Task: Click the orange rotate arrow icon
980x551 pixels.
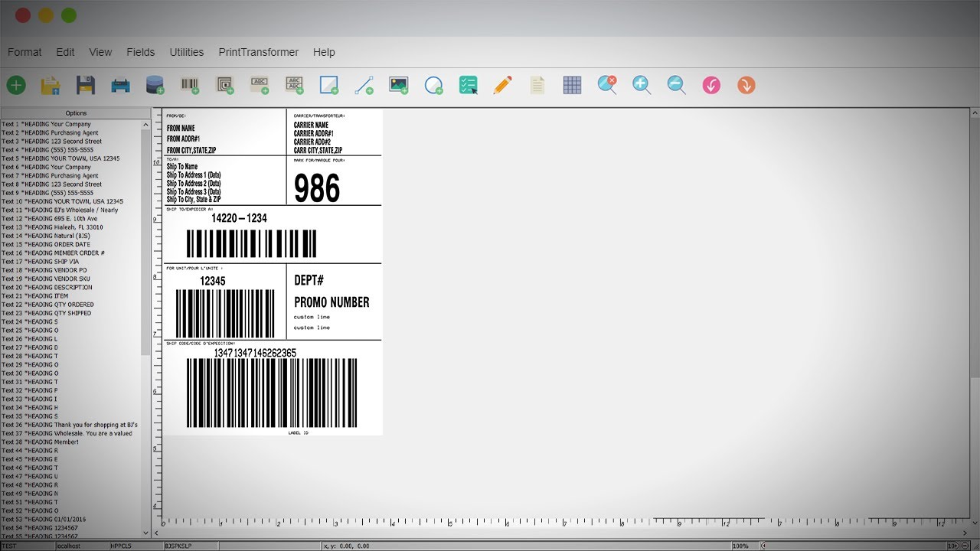Action: 746,85
